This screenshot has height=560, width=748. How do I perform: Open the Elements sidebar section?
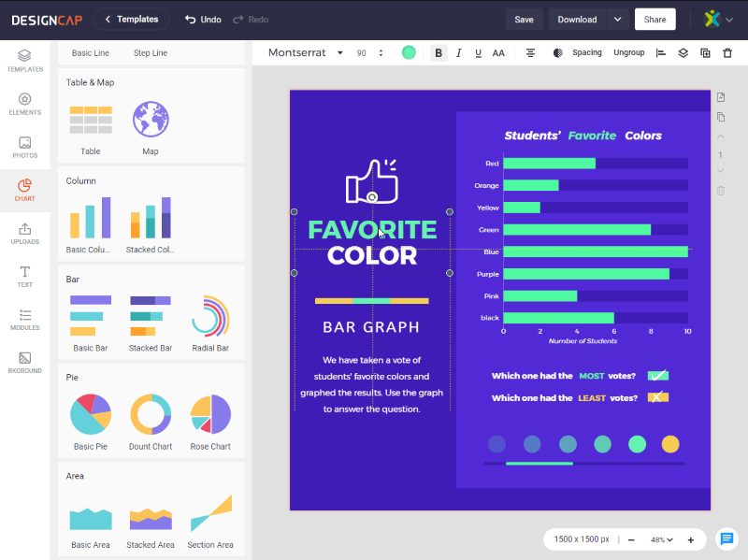[x=25, y=104]
